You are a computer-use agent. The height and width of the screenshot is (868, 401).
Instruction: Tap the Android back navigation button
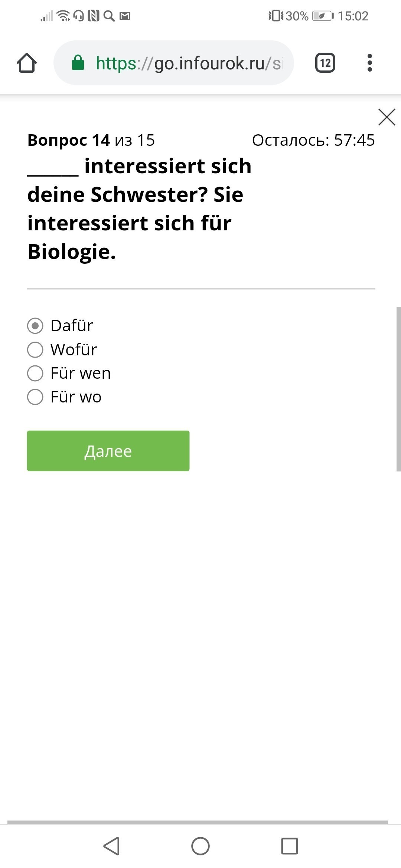[111, 846]
